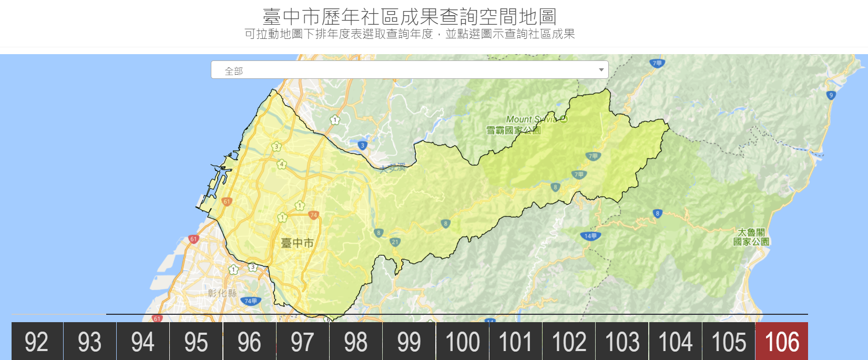Select year 100 on the timeline

[463, 342]
